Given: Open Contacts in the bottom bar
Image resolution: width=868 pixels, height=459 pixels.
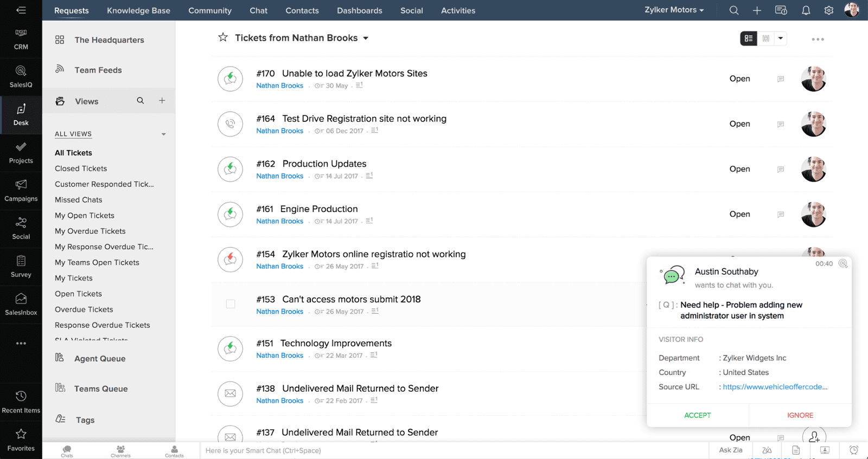Looking at the screenshot, I should 174,451.
